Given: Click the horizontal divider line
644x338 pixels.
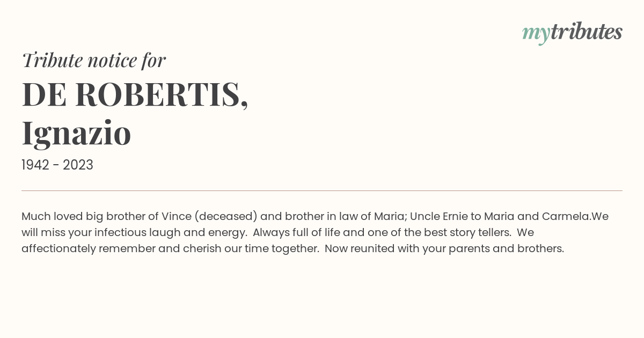Looking at the screenshot, I should 322,190.
